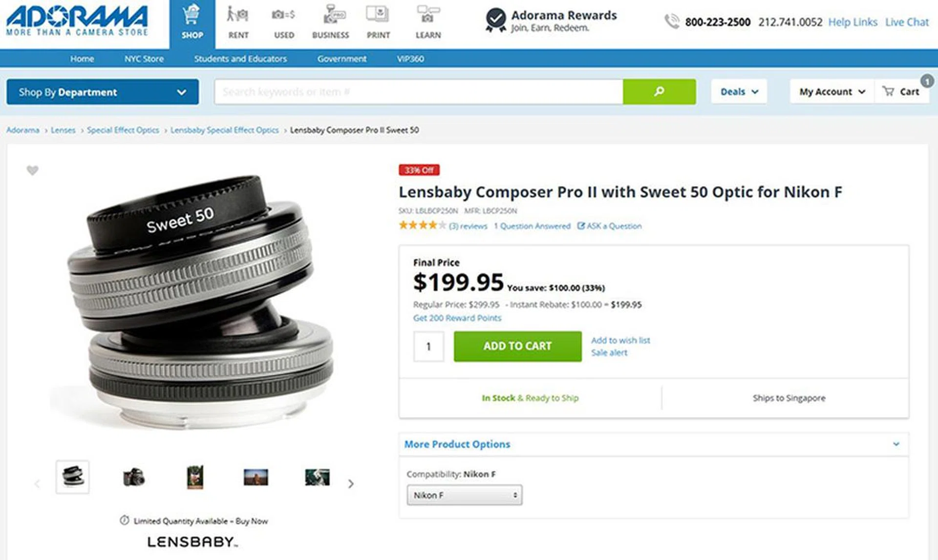The width and height of the screenshot is (938, 560).
Task: Click the Learn icon
Action: (428, 16)
